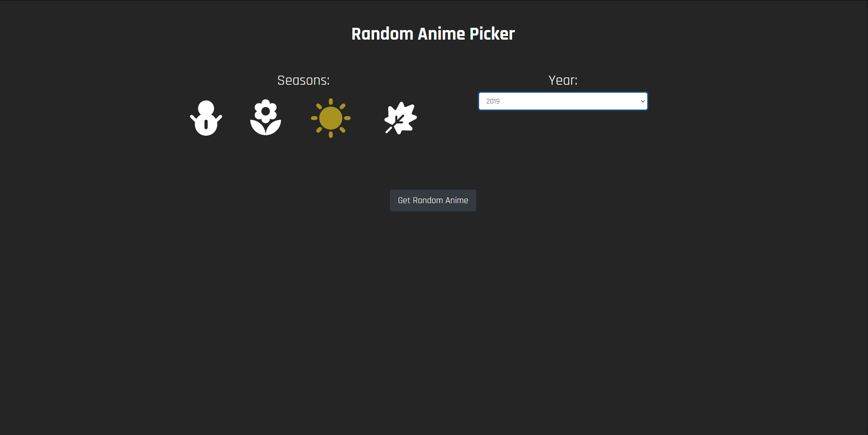Click the yellow summer sun icon
The height and width of the screenshot is (435, 868).
pos(331,118)
